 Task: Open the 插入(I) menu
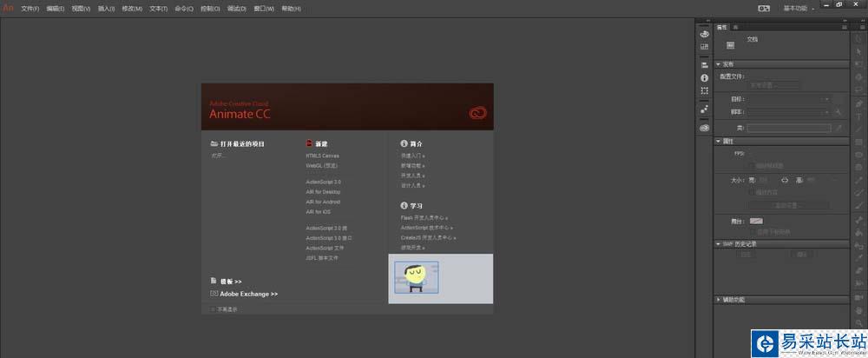pyautogui.click(x=106, y=9)
